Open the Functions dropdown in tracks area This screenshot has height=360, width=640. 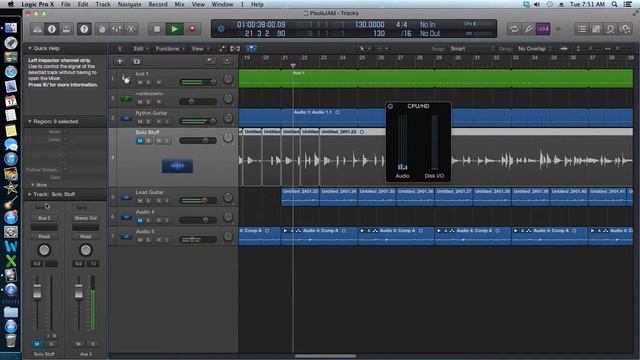[x=170, y=49]
